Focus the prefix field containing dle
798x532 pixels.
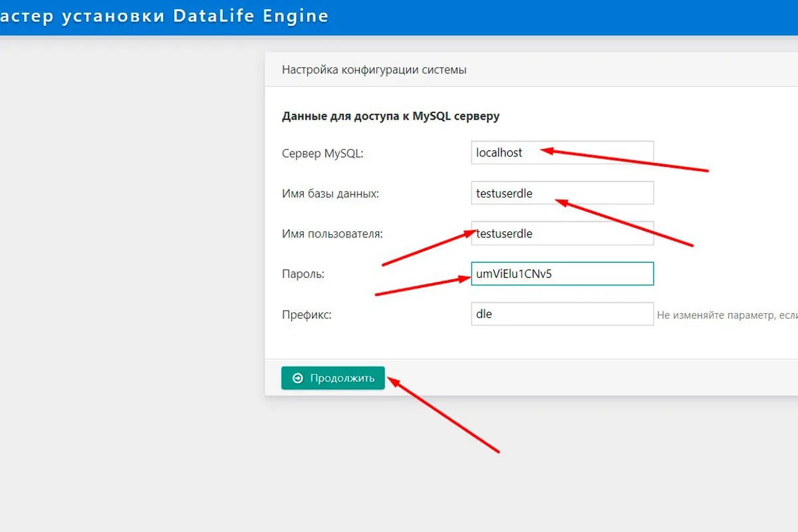click(563, 314)
